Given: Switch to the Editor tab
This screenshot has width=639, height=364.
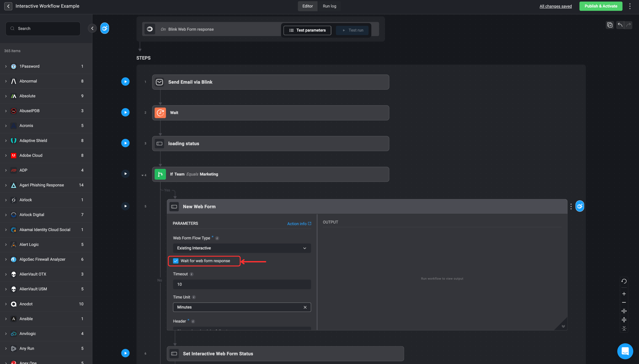Looking at the screenshot, I should pyautogui.click(x=307, y=6).
